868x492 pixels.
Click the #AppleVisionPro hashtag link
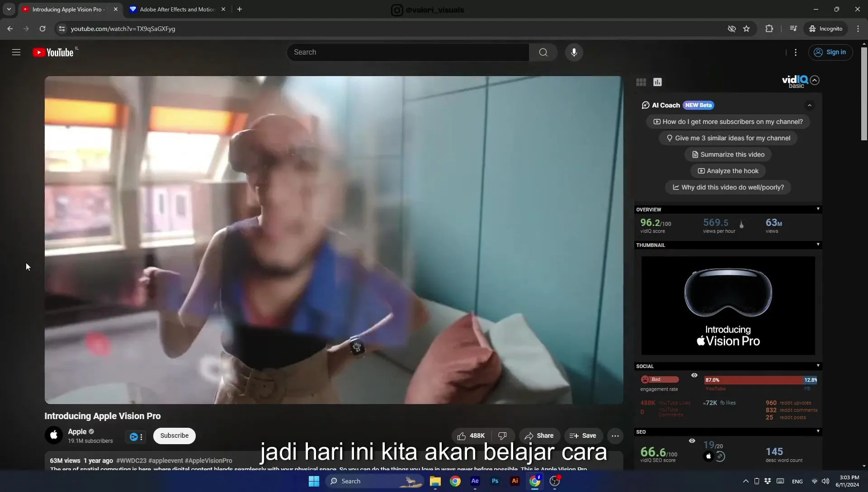click(208, 461)
